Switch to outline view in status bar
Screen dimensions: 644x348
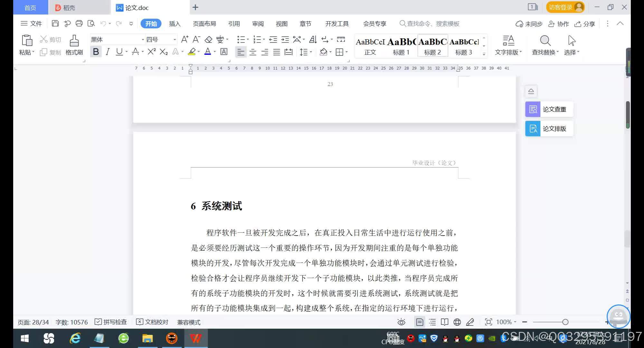pos(432,322)
